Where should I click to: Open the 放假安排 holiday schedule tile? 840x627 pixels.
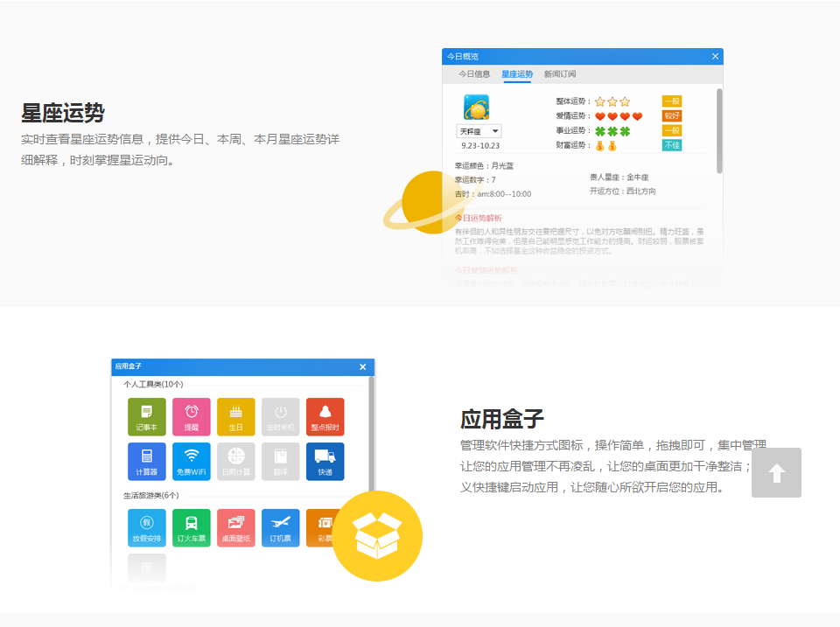coord(147,527)
